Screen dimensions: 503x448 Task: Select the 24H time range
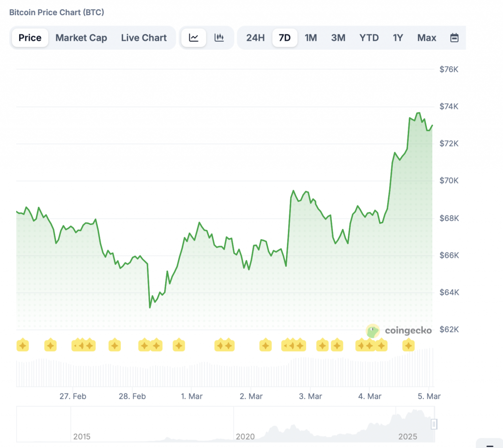click(x=255, y=38)
